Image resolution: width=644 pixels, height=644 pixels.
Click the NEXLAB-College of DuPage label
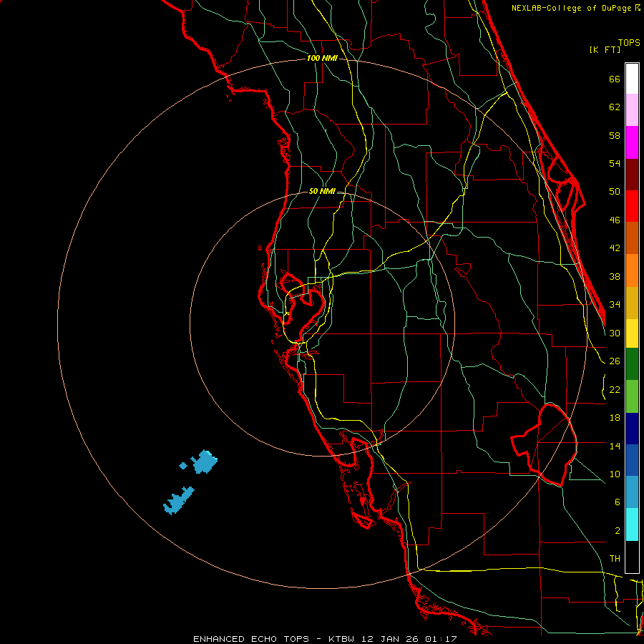pos(572,8)
